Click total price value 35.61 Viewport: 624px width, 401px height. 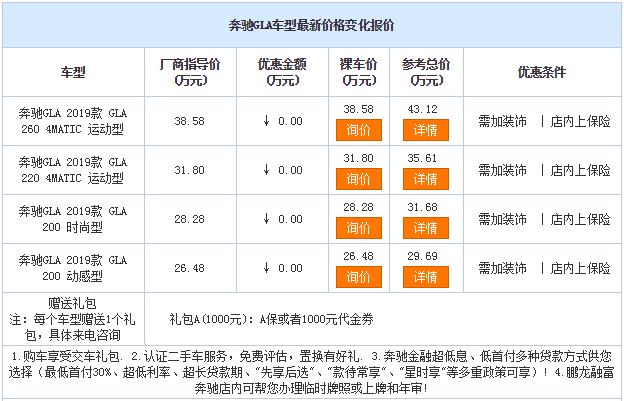coord(422,158)
